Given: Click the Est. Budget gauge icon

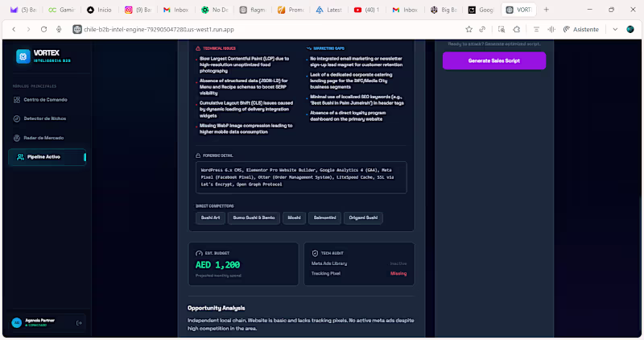Looking at the screenshot, I should coord(199,253).
